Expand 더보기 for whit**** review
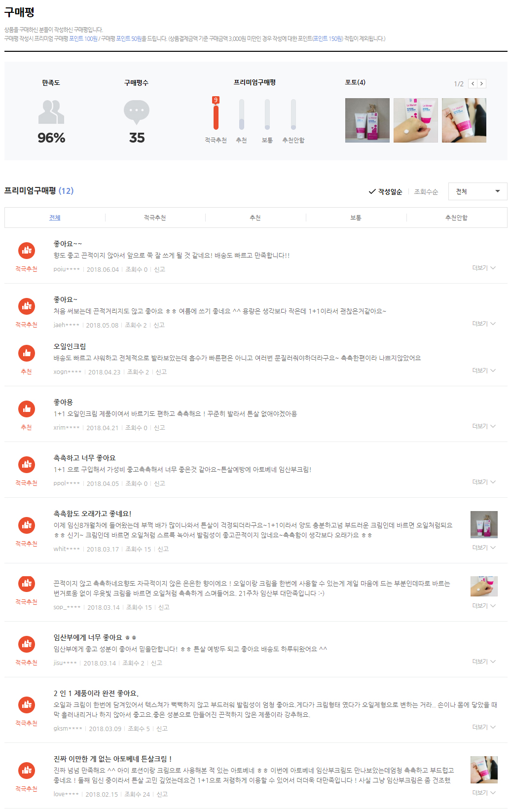The image size is (510, 812). click(x=484, y=548)
